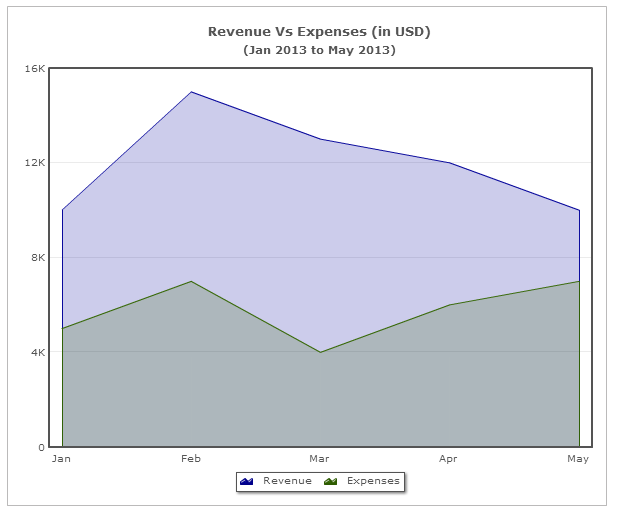
Task: Click the 16K y-axis label
Action: click(x=35, y=68)
